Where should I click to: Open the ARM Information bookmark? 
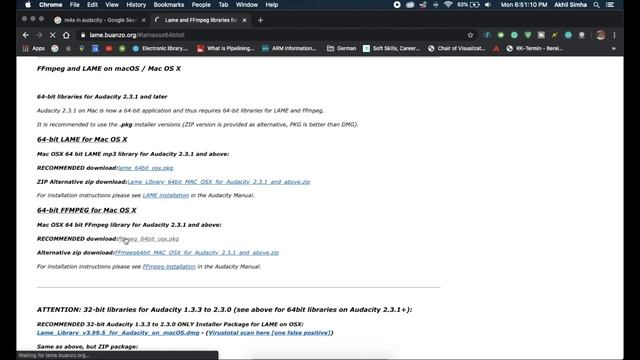(x=289, y=49)
